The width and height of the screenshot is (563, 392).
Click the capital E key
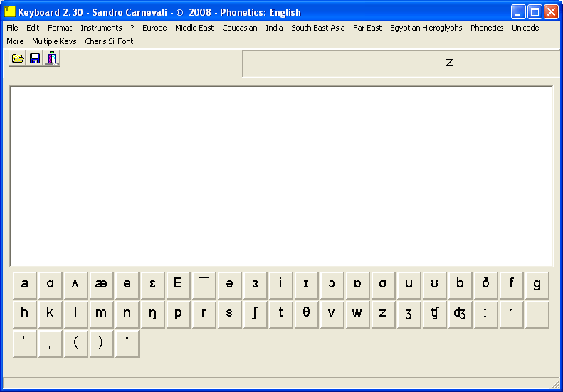click(178, 285)
